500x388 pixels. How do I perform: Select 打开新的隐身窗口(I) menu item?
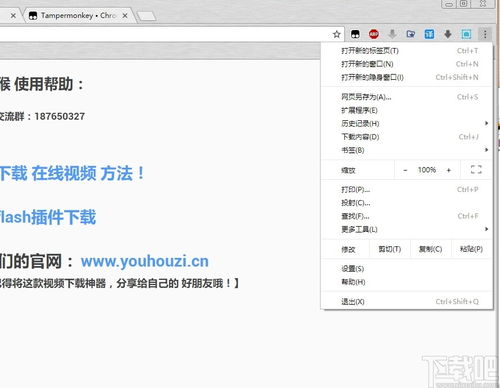click(x=407, y=77)
